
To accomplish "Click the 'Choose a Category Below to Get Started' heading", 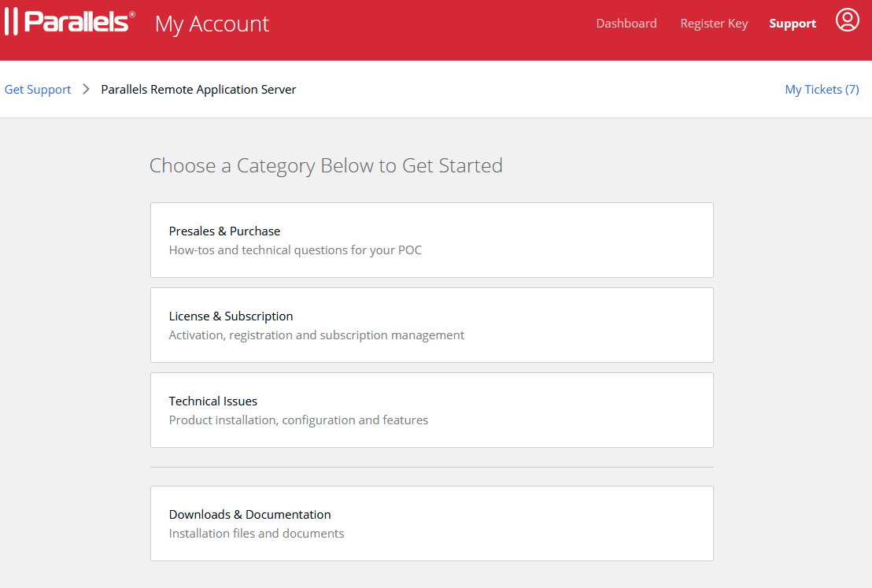I will tap(326, 166).
